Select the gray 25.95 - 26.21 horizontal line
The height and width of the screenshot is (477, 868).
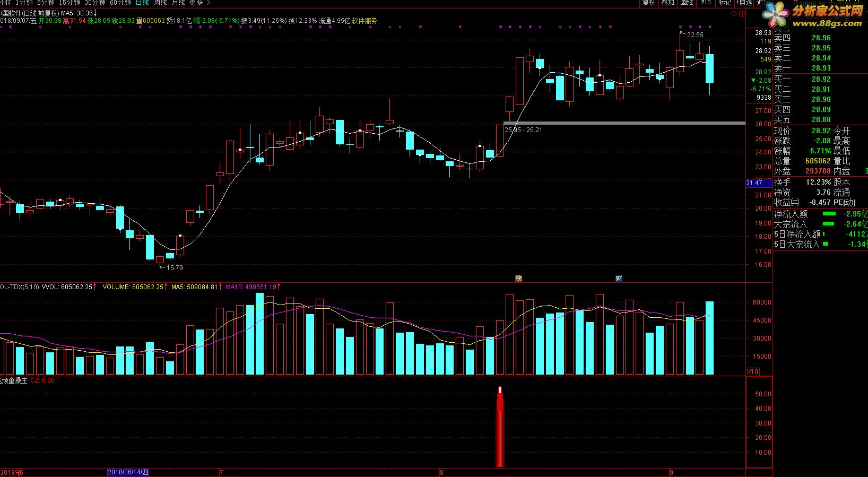[624, 123]
